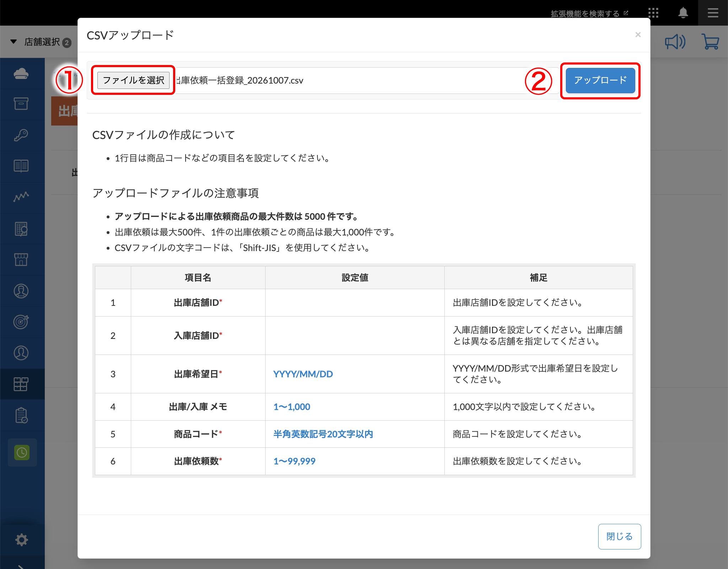
Task: Close the CSVアップロード dialog with X
Action: coord(638,34)
